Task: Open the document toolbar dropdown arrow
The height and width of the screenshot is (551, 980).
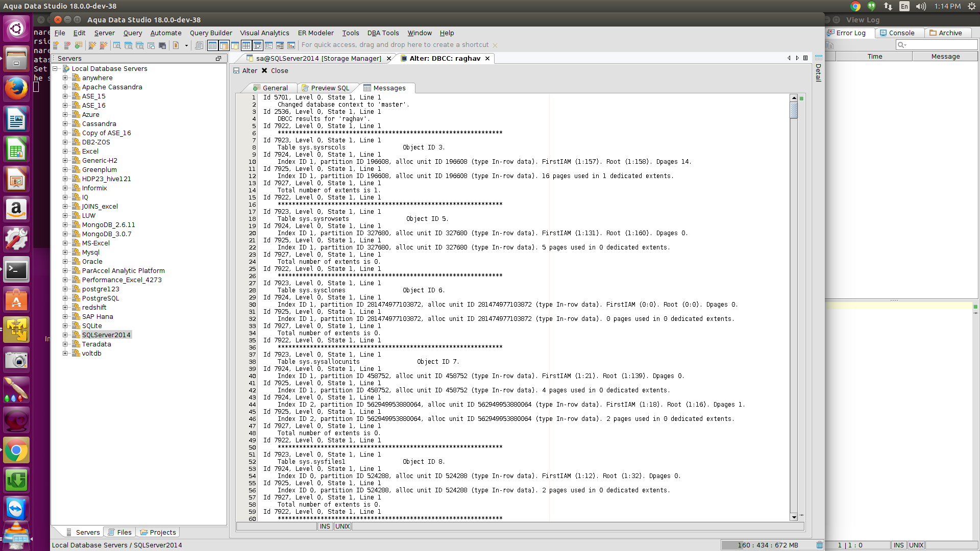Action: coord(186,45)
